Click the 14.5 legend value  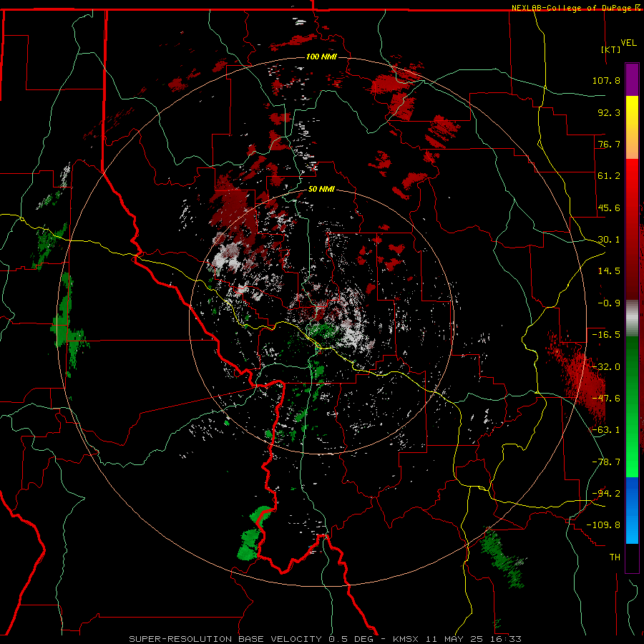609,271
